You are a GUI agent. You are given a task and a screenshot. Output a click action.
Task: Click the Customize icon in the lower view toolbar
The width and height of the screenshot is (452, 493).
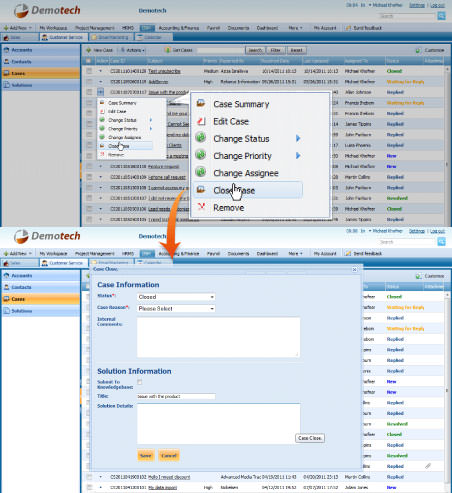coord(418,276)
